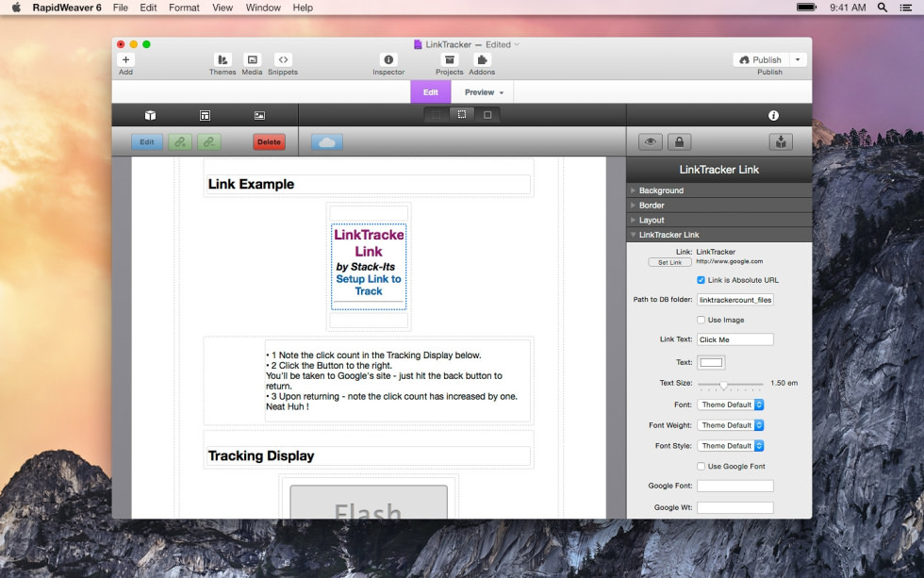The width and height of the screenshot is (924, 578).
Task: Open the Addons manager
Action: coord(482,59)
